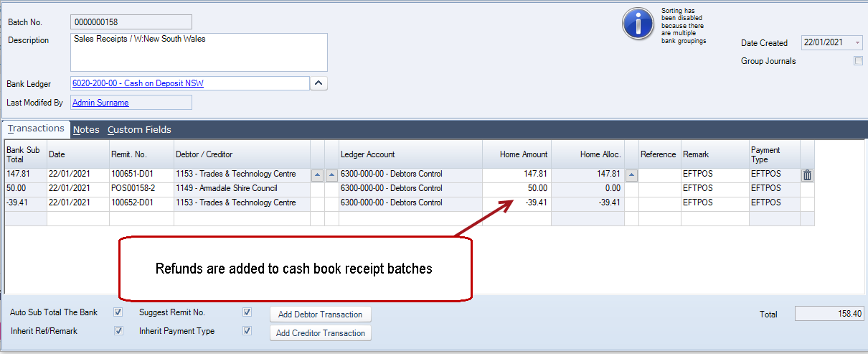
Task: Switch to the Transactions tab
Action: point(36,129)
